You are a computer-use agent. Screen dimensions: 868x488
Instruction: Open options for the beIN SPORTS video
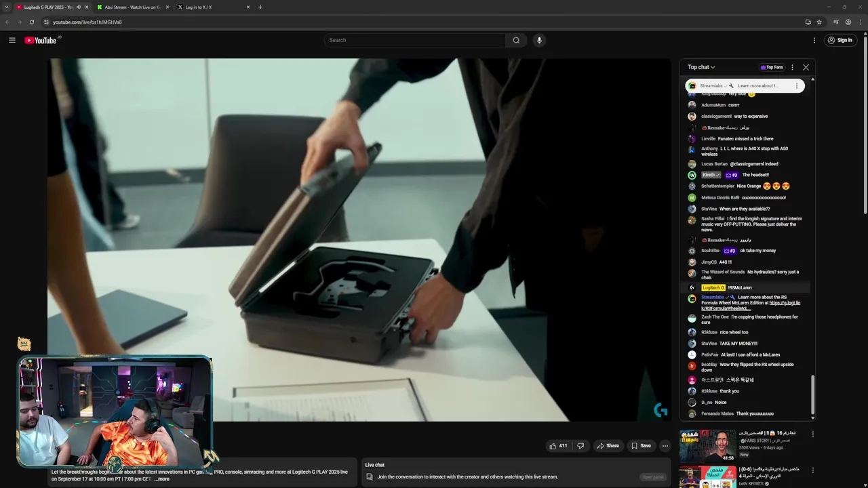(813, 470)
